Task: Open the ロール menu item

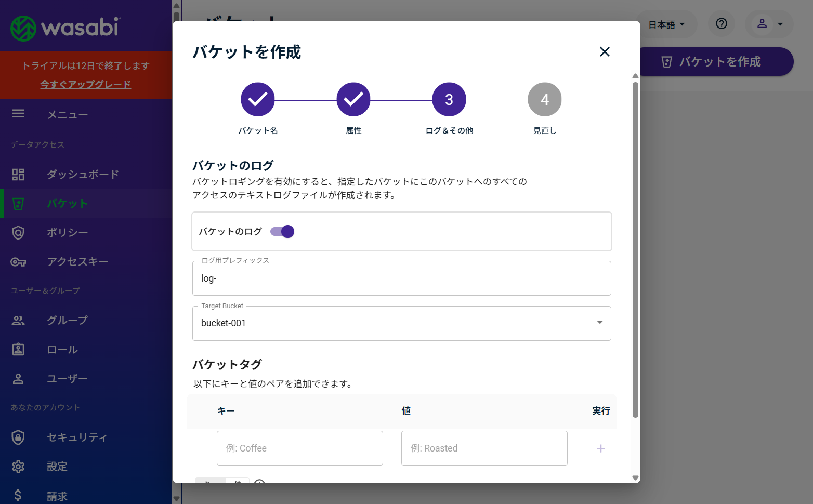Action: click(x=86, y=350)
